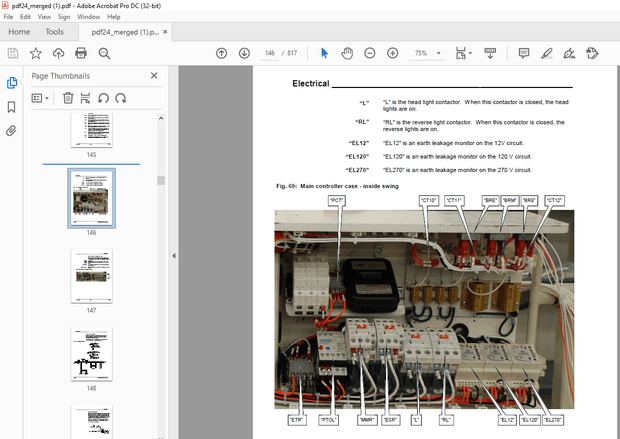
Task: Click the "EL270" definition term
Action: [357, 170]
